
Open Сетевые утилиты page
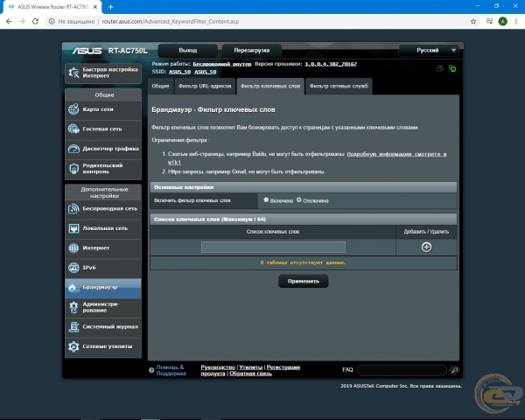pos(103,346)
